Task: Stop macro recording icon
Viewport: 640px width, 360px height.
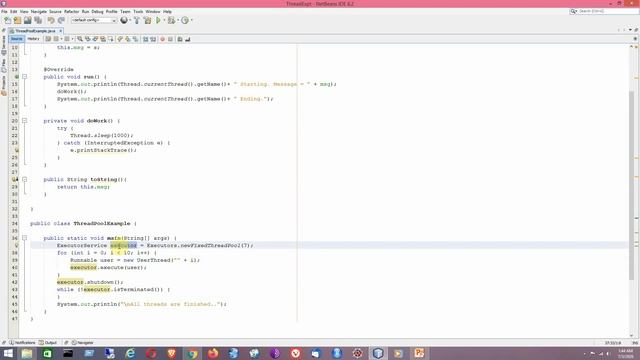Action: (x=170, y=39)
